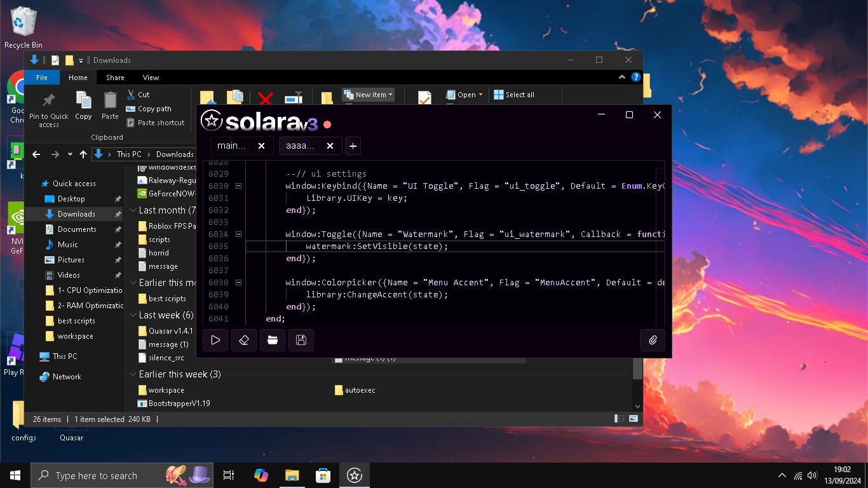
Task: Go up one folder with the up arrow
Action: [83, 154]
